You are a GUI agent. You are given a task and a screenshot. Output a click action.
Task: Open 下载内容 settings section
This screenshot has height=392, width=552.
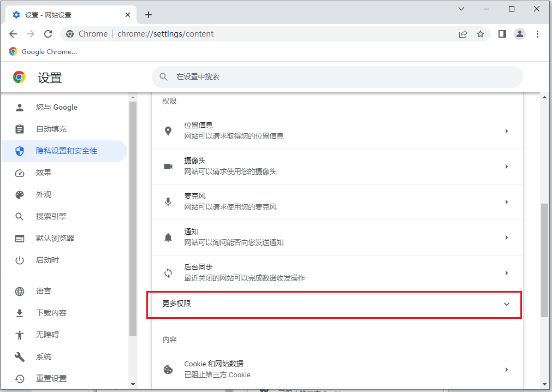(64, 313)
